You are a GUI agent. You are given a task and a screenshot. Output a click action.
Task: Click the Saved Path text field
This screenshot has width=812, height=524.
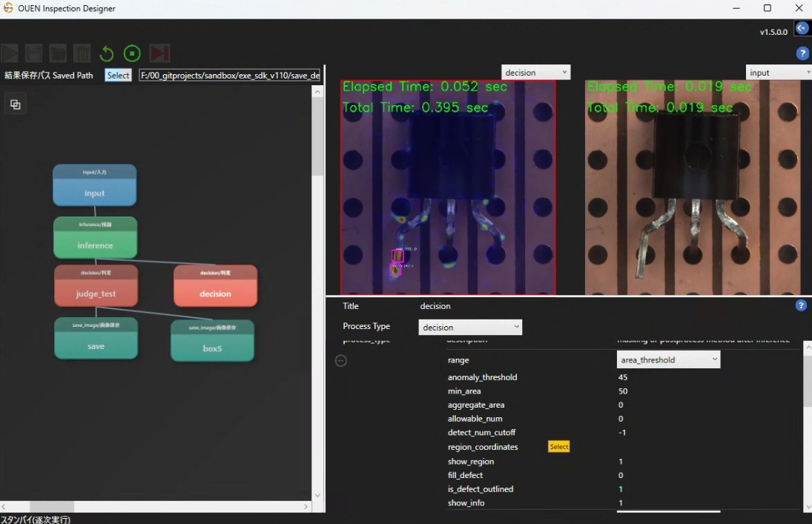pyautogui.click(x=230, y=75)
